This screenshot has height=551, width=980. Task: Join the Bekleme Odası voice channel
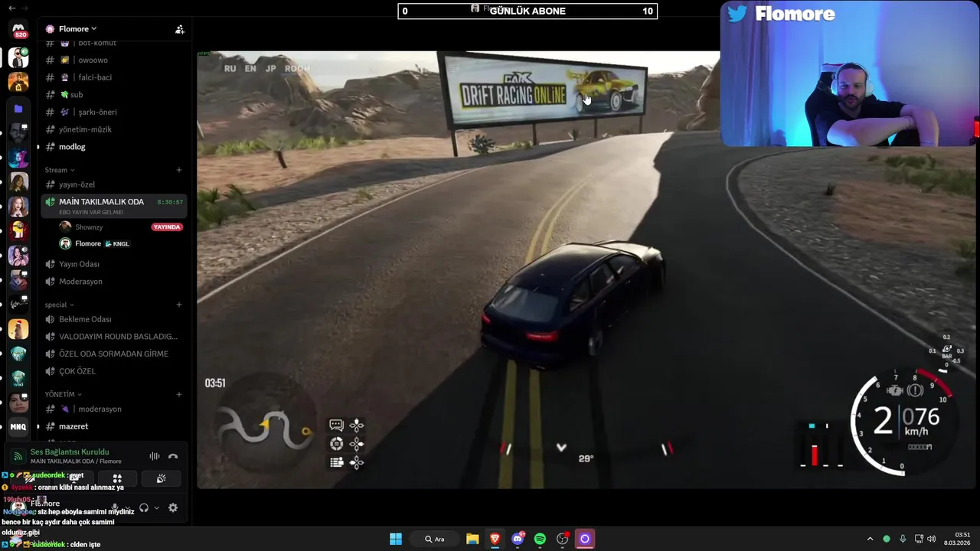tap(113, 319)
